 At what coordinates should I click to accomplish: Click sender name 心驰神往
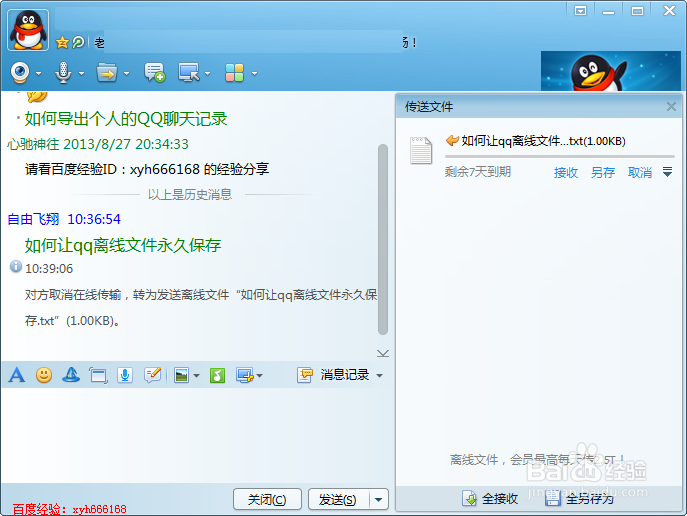(33, 144)
